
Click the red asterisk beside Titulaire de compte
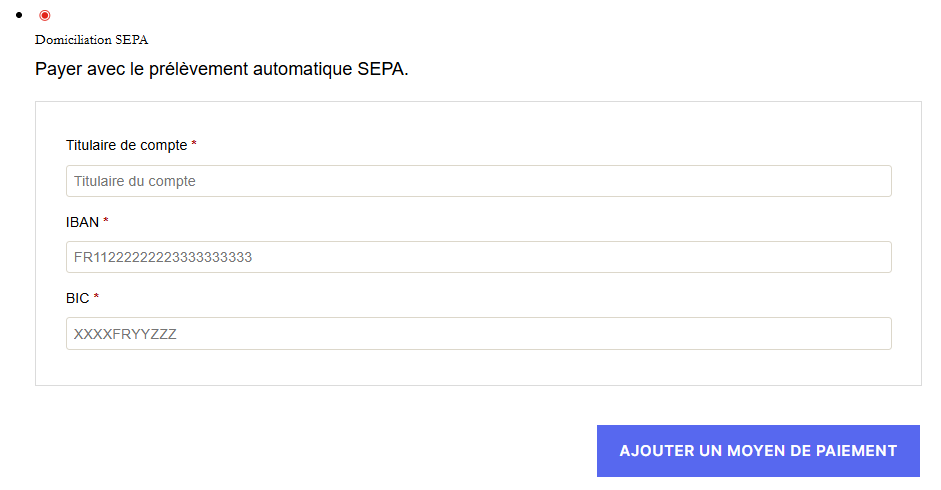point(194,145)
